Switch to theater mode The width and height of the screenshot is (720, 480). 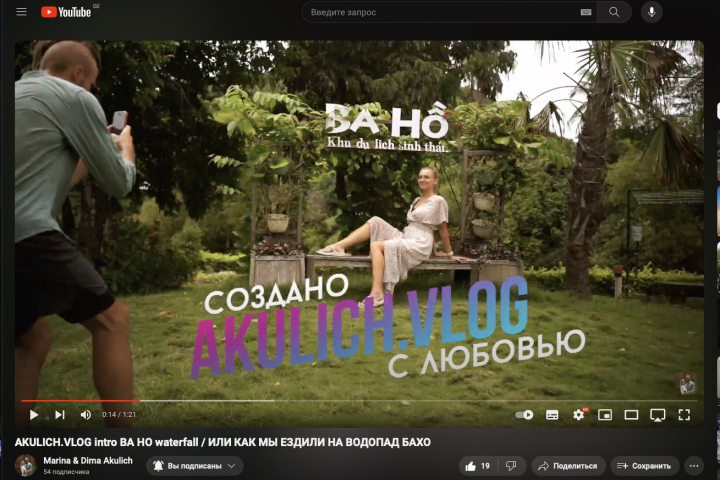point(631,415)
